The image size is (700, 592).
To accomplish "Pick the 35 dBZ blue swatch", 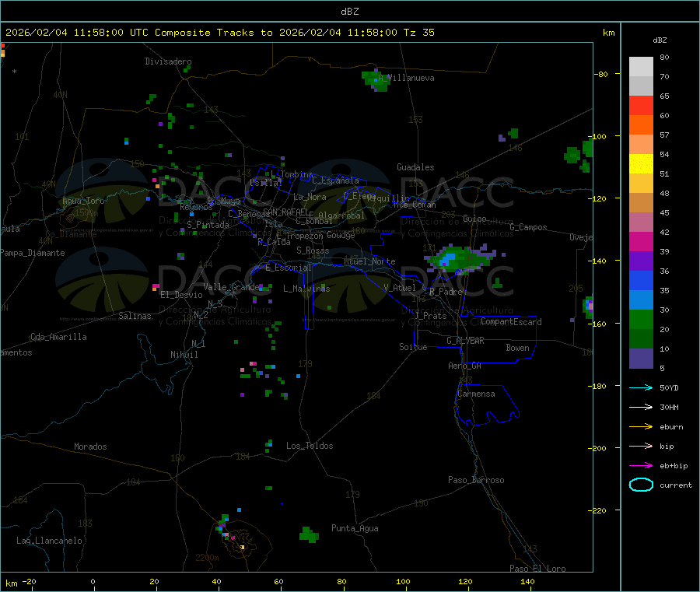I will [641, 280].
